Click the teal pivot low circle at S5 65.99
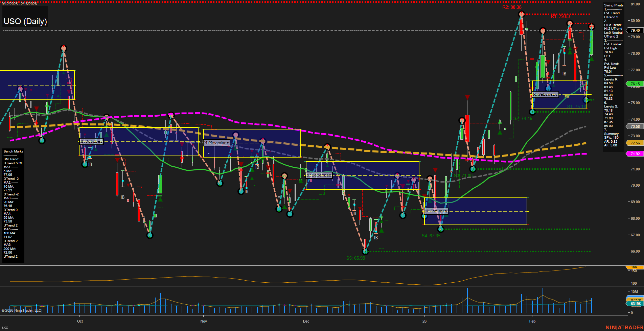This screenshot has width=644, height=331. [365, 251]
